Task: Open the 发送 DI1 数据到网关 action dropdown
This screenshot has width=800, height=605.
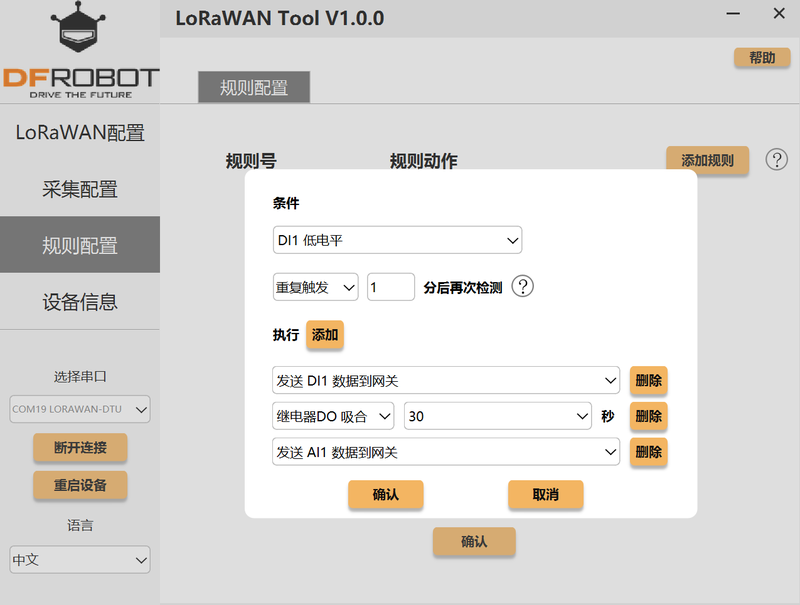Action: (x=446, y=380)
